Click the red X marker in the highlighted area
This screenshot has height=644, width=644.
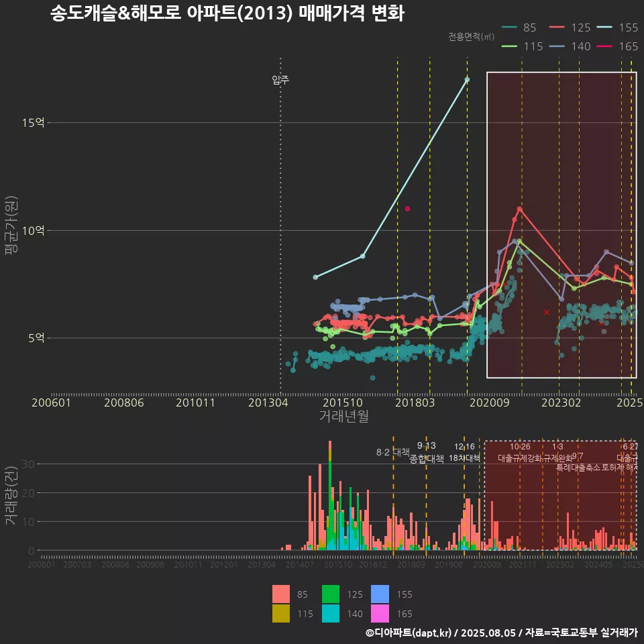[547, 312]
